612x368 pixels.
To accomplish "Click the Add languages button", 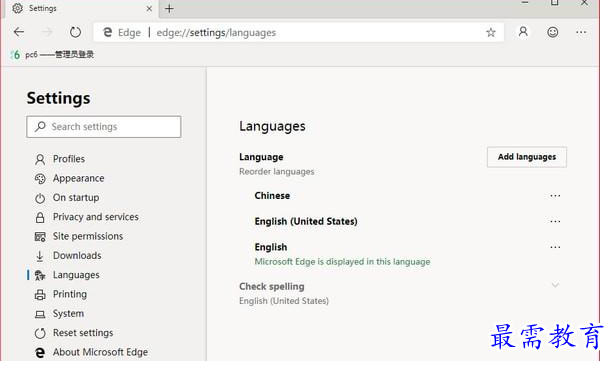I will [527, 157].
